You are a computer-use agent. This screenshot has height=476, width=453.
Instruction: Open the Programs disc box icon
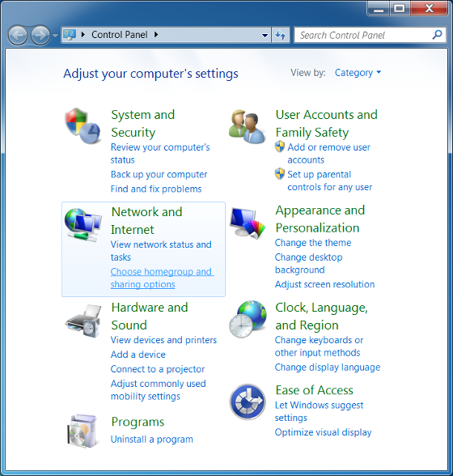coord(83,431)
